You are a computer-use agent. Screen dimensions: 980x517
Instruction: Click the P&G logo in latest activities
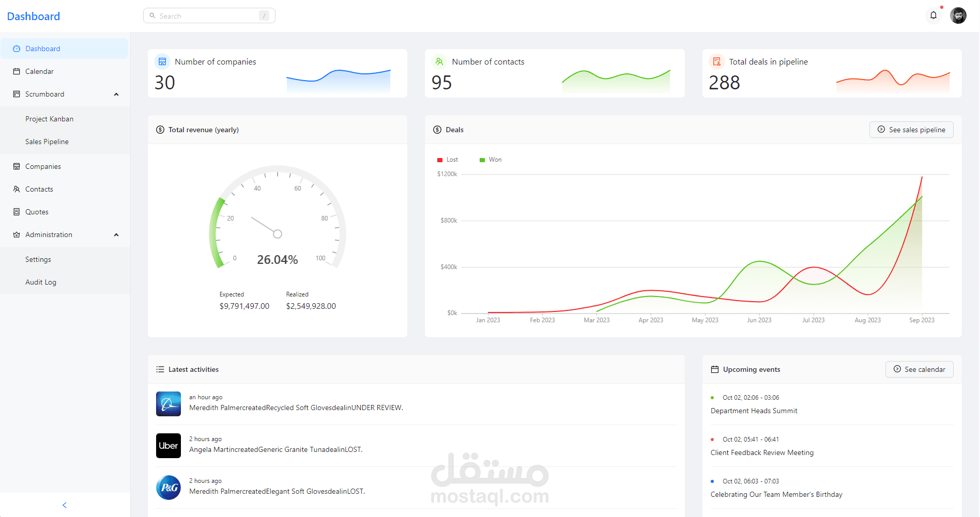pos(169,488)
